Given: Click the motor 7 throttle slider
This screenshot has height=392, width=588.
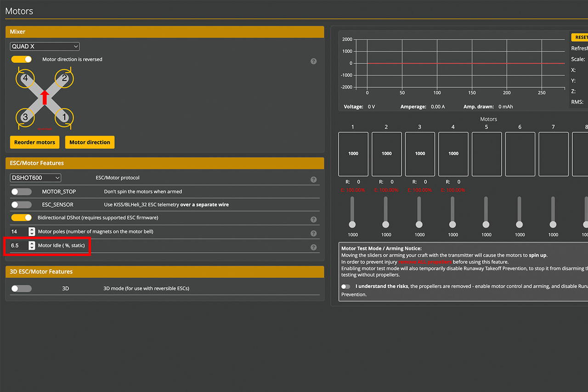Looking at the screenshot, I should (553, 212).
